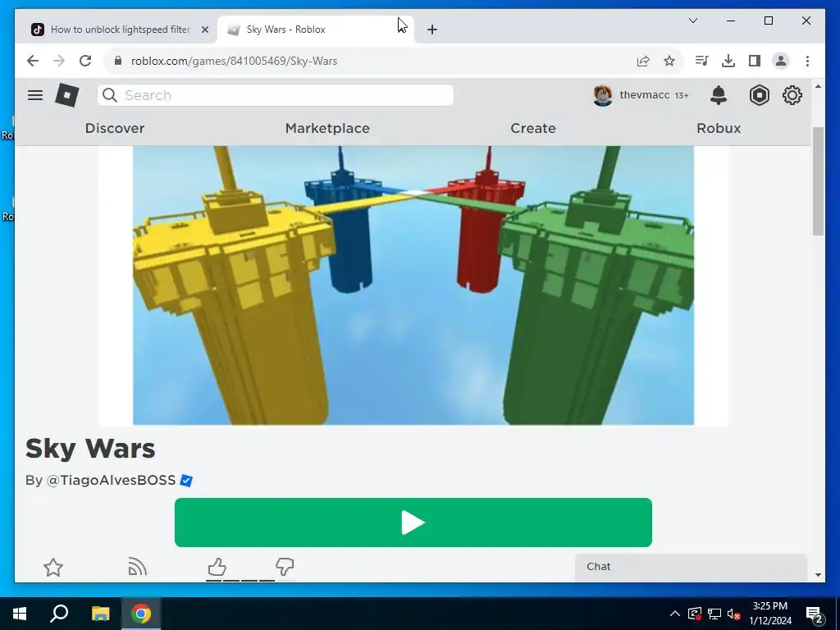Viewport: 840px width, 630px height.
Task: View site info via the padlock icon
Action: click(x=118, y=61)
